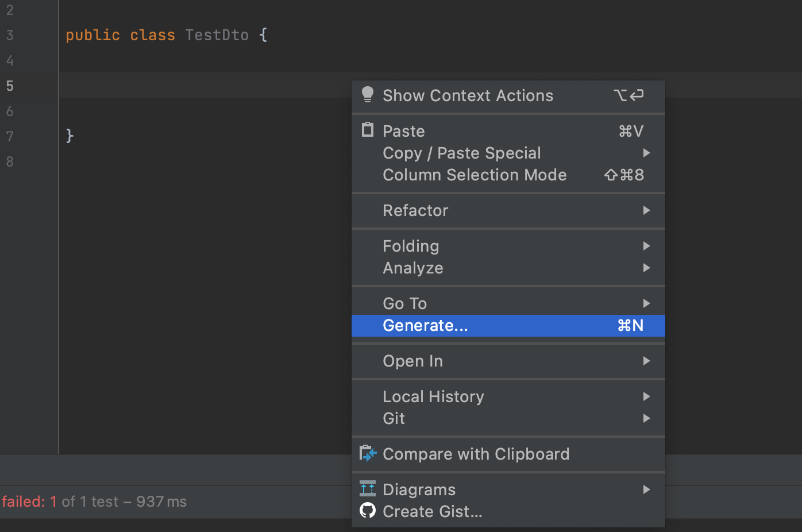Screen dimensions: 802x532
Task: Place cursor on empty line 5
Action: (x=201, y=86)
